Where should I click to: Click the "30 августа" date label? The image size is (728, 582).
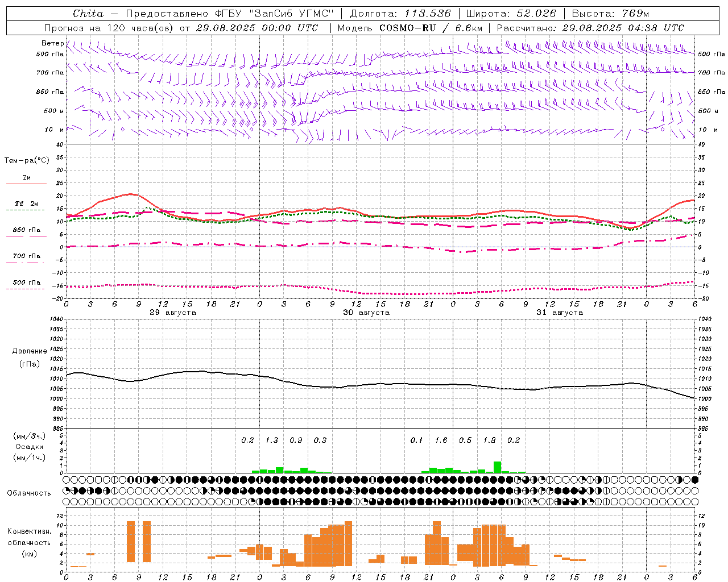click(x=366, y=313)
